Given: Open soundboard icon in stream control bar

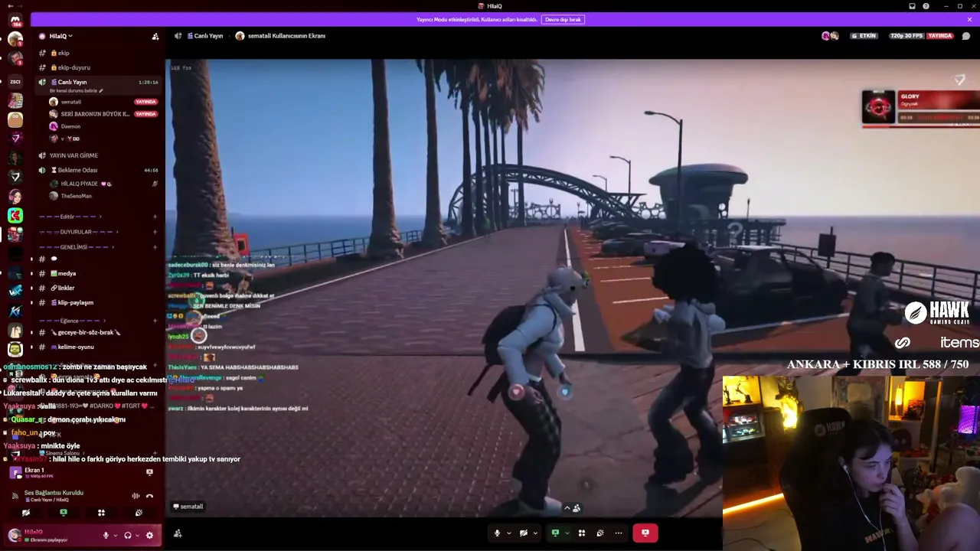Looking at the screenshot, I should pyautogui.click(x=600, y=533).
